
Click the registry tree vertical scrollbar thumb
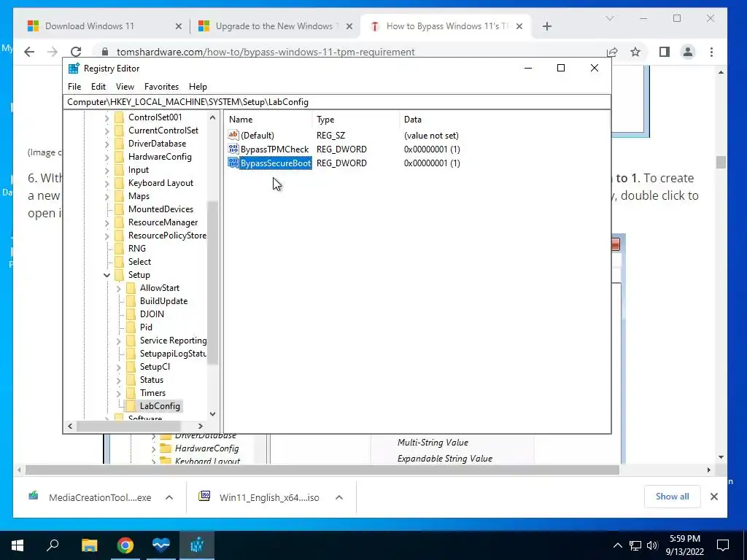212,283
